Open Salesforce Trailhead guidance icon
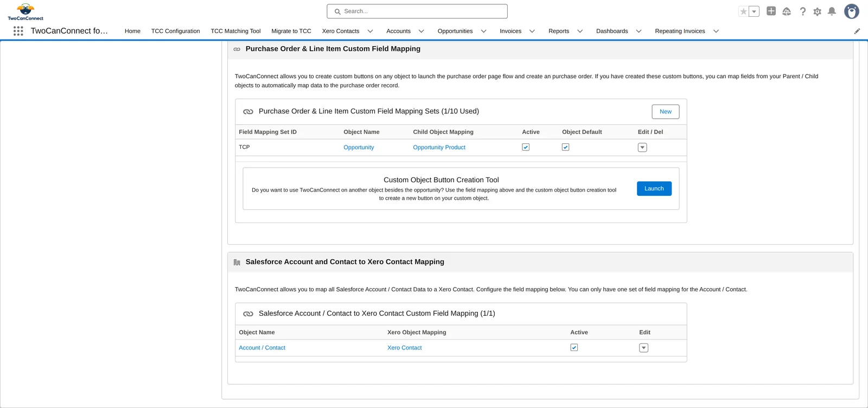 [787, 11]
